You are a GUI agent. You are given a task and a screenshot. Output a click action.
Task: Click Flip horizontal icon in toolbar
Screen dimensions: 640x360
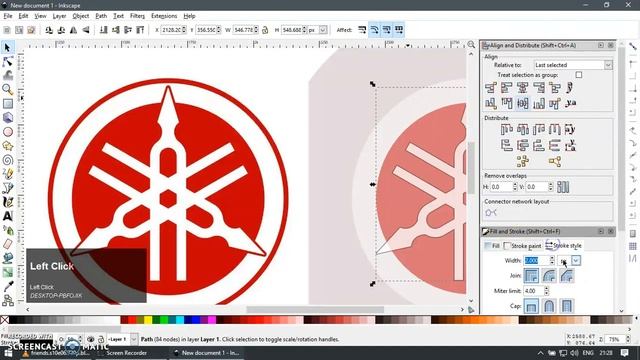(73, 30)
